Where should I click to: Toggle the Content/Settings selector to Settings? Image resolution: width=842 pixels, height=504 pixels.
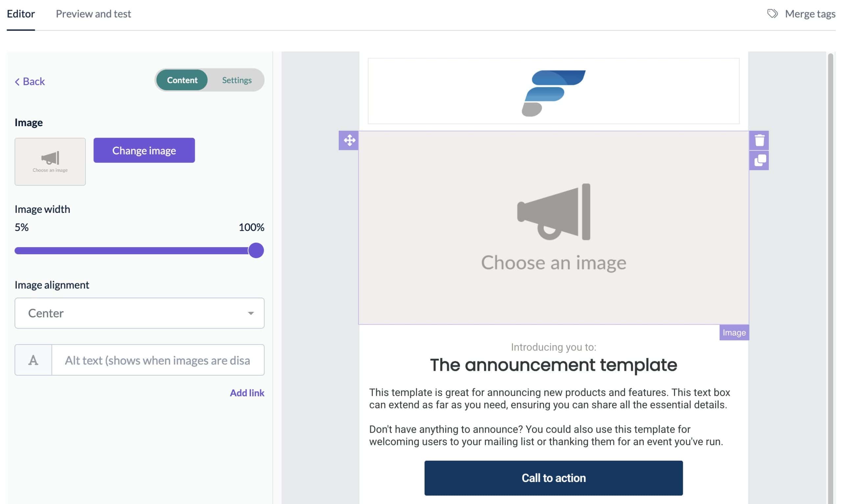pyautogui.click(x=236, y=79)
